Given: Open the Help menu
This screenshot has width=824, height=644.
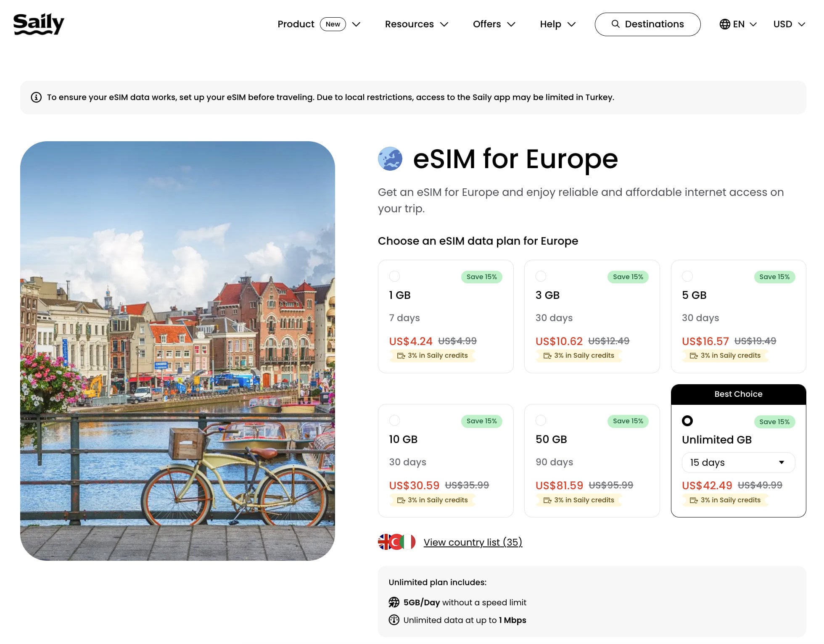Looking at the screenshot, I should tap(557, 24).
